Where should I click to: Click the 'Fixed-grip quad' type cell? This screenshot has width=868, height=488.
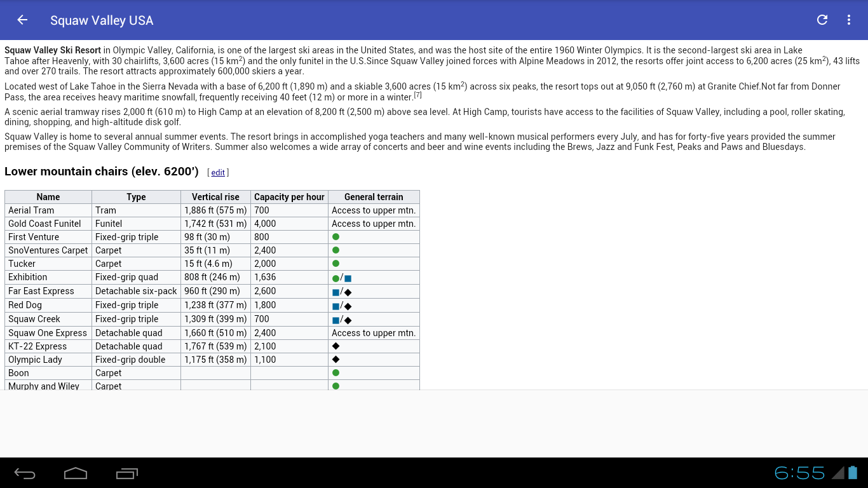coord(136,277)
